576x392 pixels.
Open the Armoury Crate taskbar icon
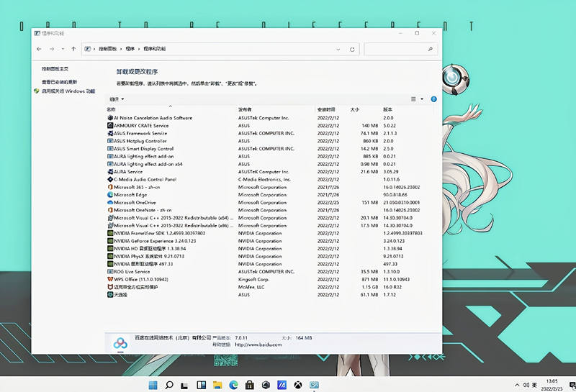(266, 385)
